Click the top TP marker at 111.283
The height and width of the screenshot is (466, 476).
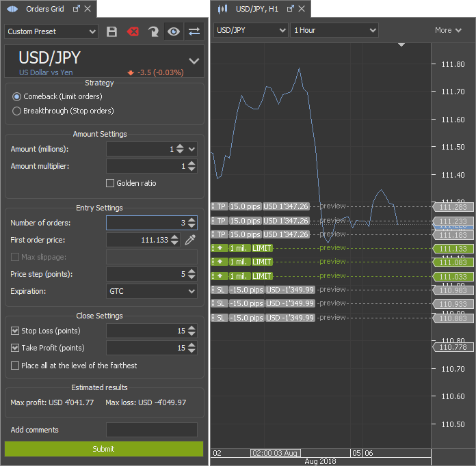pos(221,206)
